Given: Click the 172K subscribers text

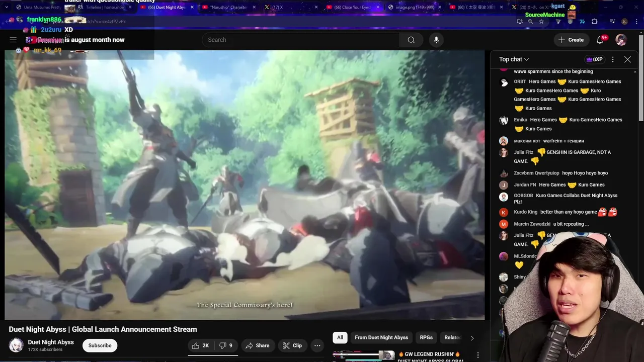Looking at the screenshot, I should point(45,349).
